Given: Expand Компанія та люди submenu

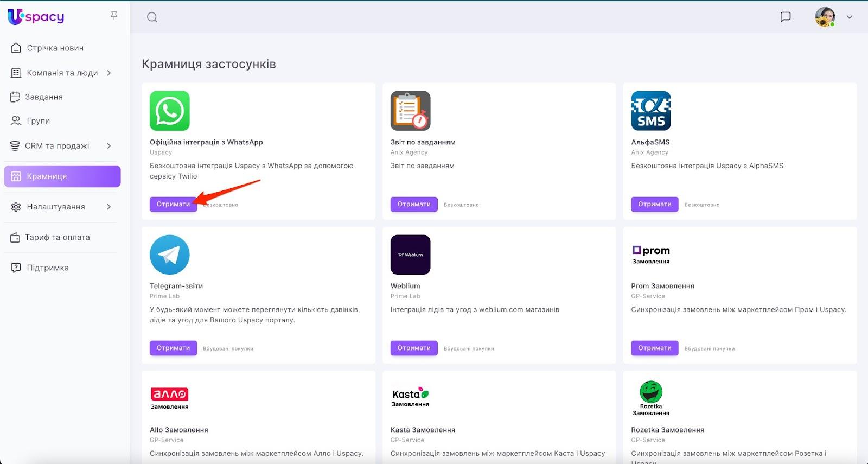Looking at the screenshot, I should 109,73.
